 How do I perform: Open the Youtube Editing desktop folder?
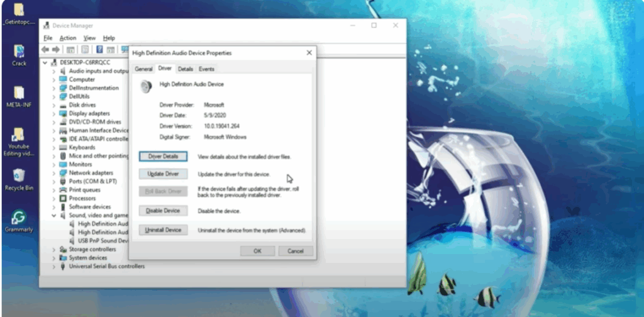coord(19,142)
